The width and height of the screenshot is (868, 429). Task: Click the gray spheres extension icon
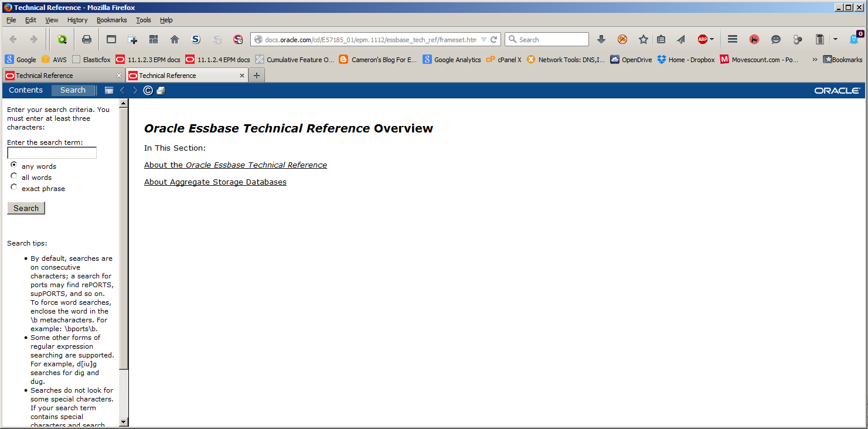pos(798,39)
